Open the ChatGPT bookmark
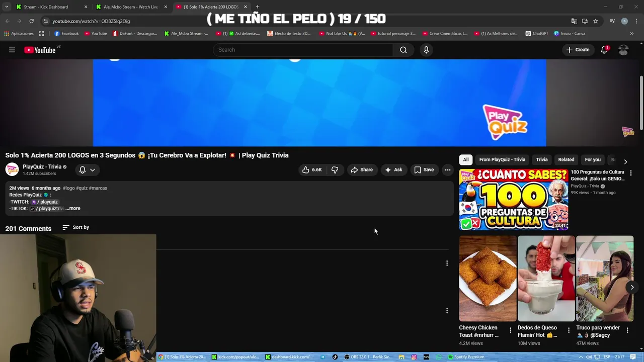Screen dimensions: 644x362 coord(537,34)
